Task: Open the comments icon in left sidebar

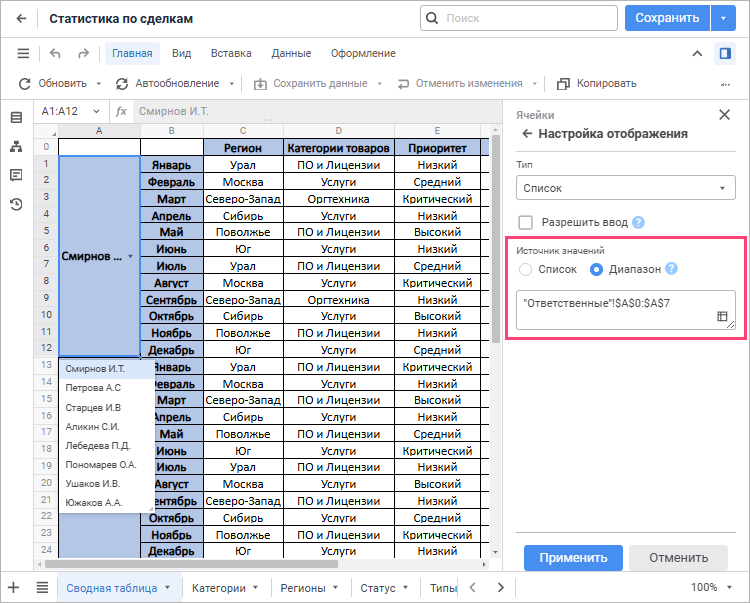Action: click(16, 175)
